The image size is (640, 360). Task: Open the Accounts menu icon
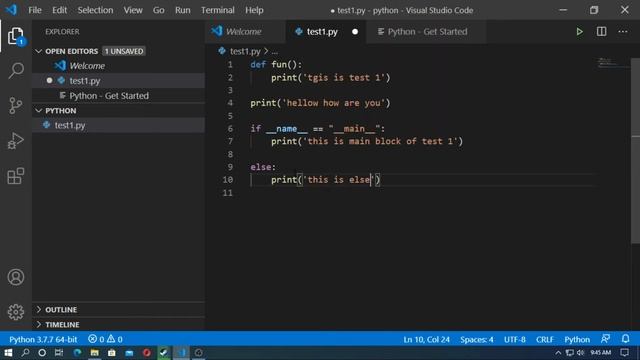pos(16,277)
